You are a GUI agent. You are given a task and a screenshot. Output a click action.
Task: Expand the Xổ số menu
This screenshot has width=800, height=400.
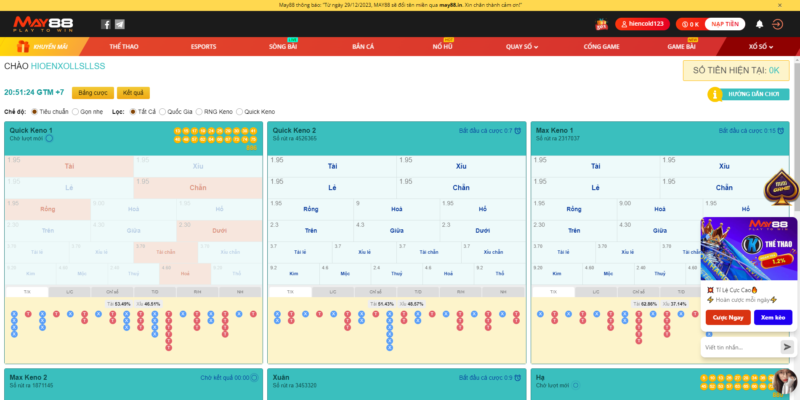[x=761, y=46]
